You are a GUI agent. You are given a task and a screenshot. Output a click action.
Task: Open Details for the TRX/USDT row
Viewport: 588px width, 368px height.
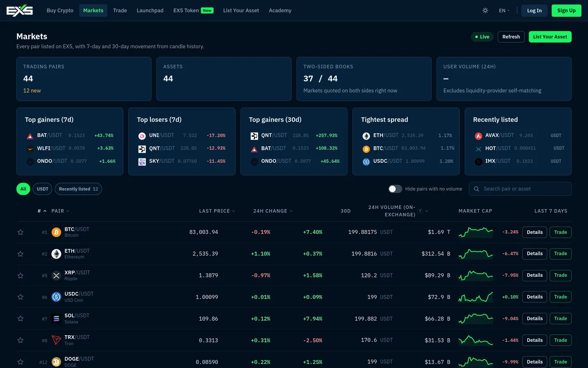tap(535, 340)
